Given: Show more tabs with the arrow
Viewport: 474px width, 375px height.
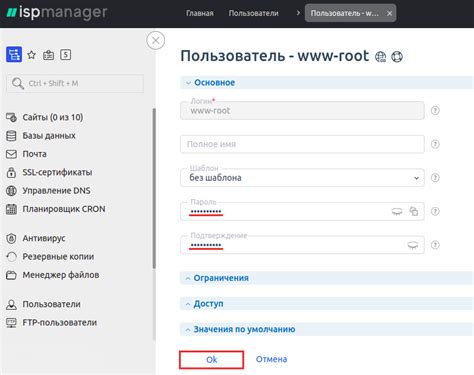Looking at the screenshot, I should pyautogui.click(x=298, y=13).
